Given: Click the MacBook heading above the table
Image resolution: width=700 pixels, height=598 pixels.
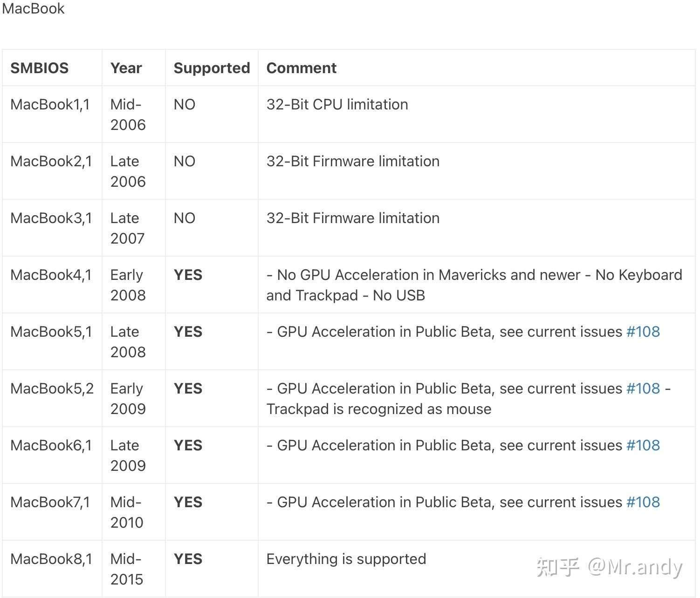Looking at the screenshot, I should click(x=33, y=9).
